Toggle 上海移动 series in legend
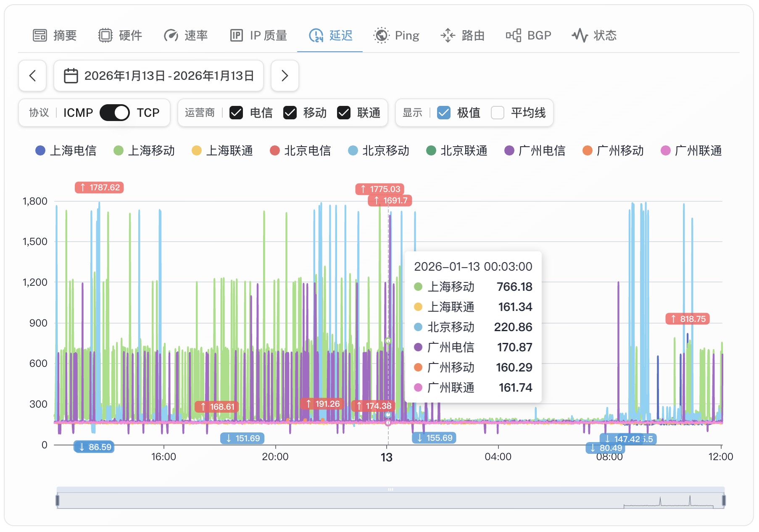759x532 pixels. pos(144,150)
